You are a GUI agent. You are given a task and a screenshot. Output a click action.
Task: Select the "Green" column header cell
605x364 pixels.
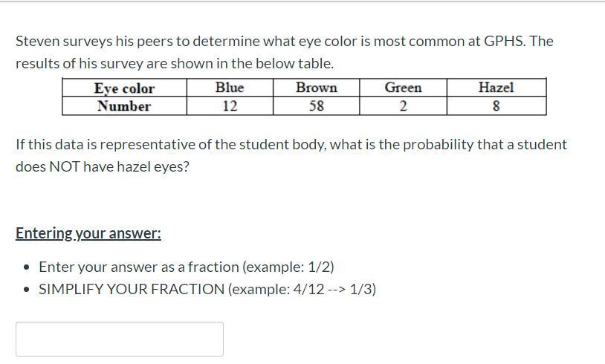coord(403,88)
